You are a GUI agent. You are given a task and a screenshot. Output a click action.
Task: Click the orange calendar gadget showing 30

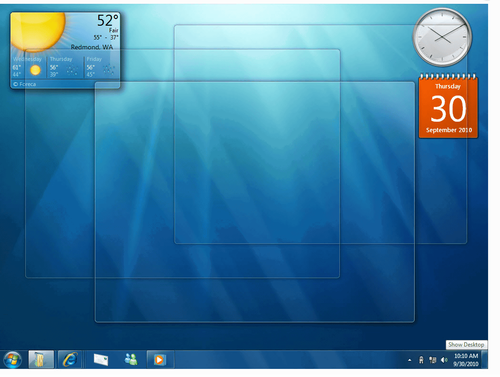pos(448,106)
